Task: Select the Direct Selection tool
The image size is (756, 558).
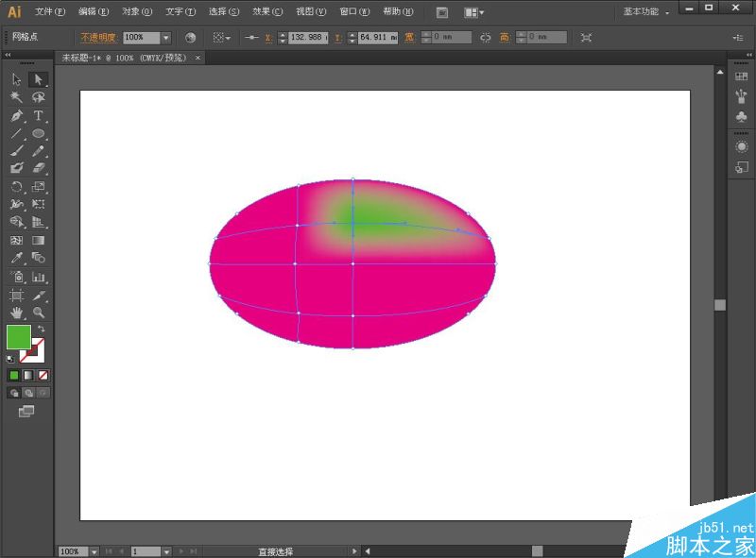Action: tap(38, 79)
